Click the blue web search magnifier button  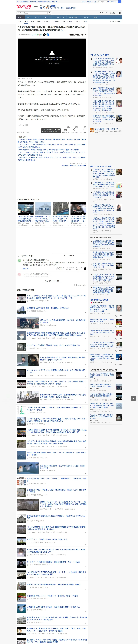pyautogui.click(x=120, y=2)
